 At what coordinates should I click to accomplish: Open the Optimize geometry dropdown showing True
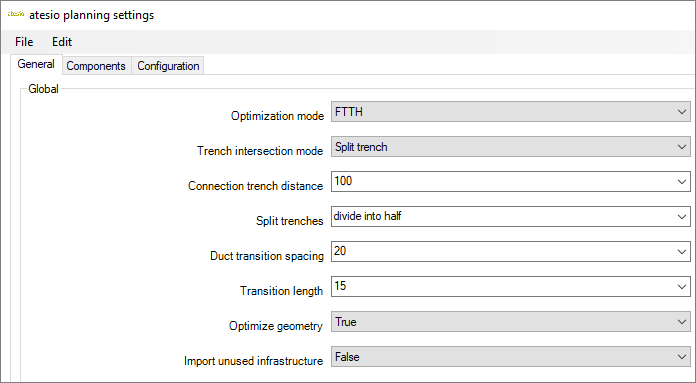tap(510, 322)
